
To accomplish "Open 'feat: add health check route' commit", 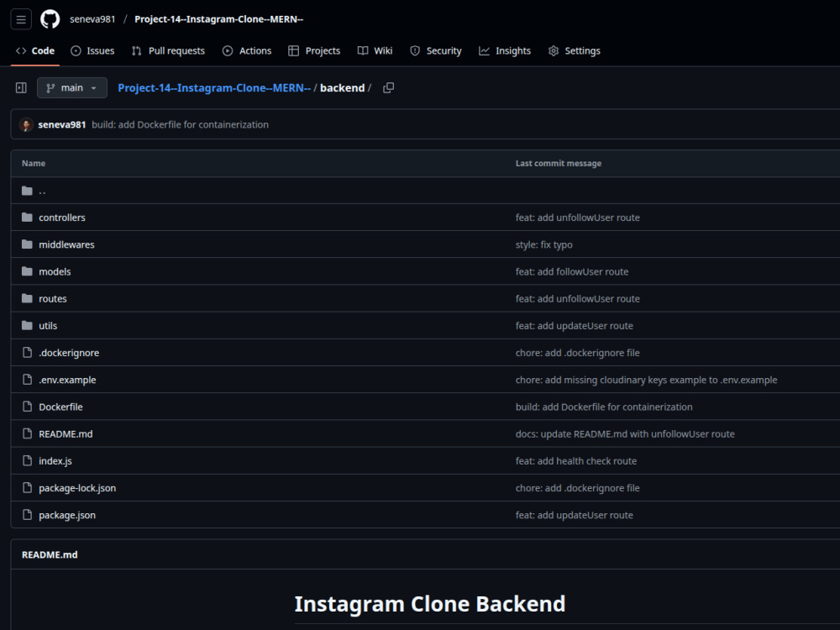I will pyautogui.click(x=576, y=460).
